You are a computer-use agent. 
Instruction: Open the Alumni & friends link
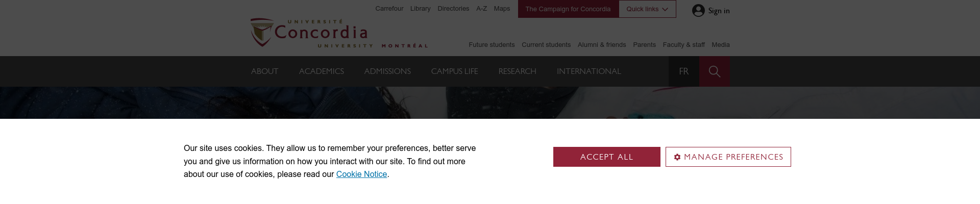601,45
